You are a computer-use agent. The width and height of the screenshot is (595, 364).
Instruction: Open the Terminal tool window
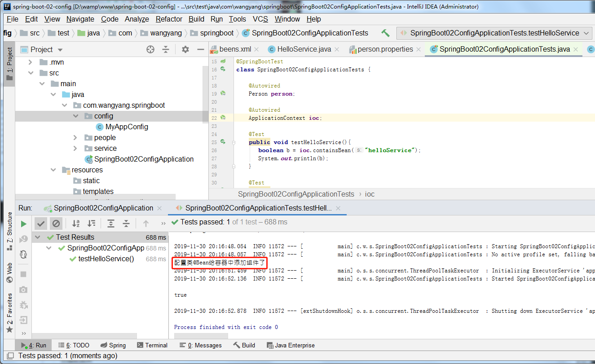pyautogui.click(x=152, y=345)
